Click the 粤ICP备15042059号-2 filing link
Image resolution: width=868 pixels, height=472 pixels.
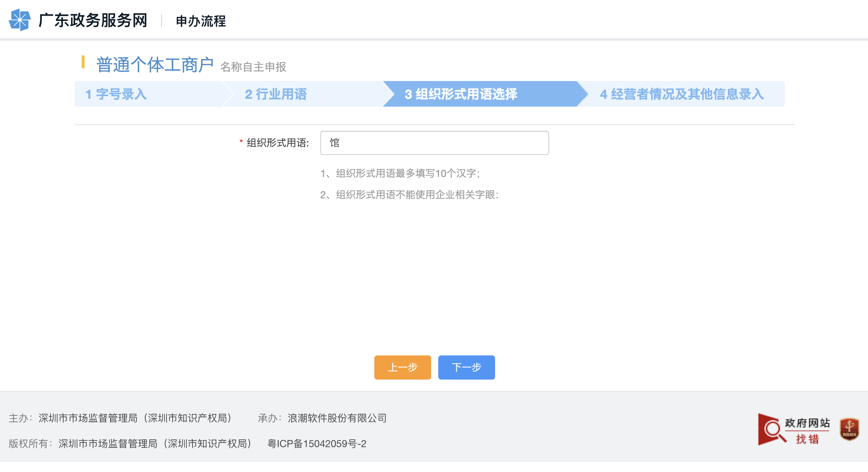click(317, 444)
